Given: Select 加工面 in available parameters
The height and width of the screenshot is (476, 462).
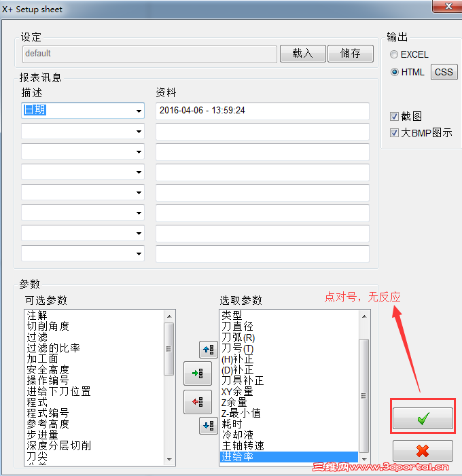Looking at the screenshot, I should point(42,359).
